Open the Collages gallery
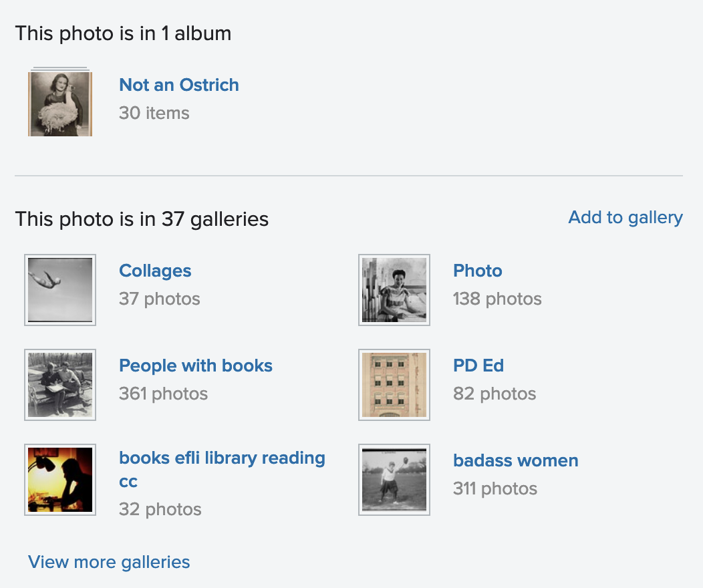Screen dimensions: 703x588 pyautogui.click(x=154, y=271)
